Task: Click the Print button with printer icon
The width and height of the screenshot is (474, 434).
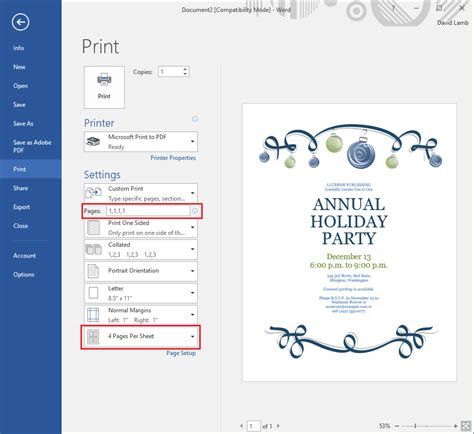Action: 104,87
